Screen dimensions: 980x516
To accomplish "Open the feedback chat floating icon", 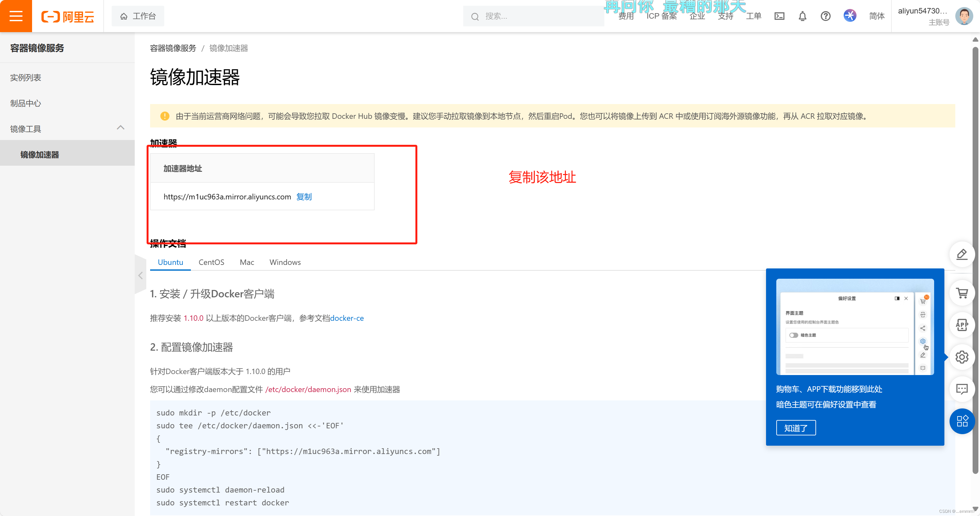I will click(962, 389).
